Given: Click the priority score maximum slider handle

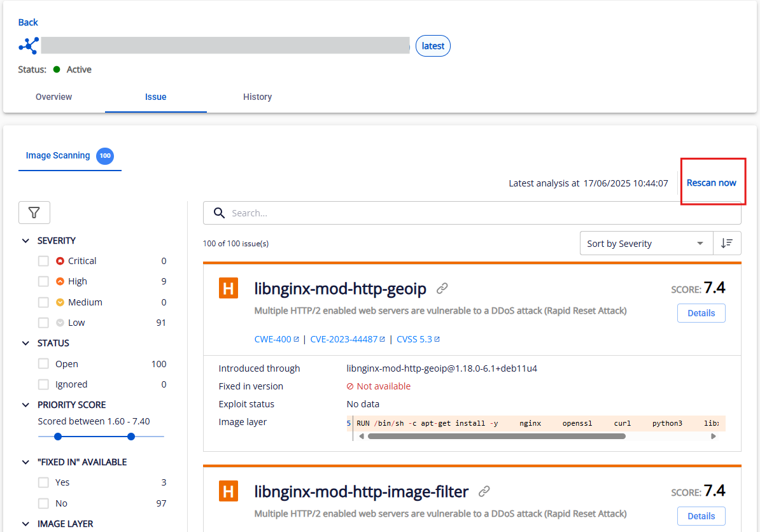Looking at the screenshot, I should coord(131,437).
